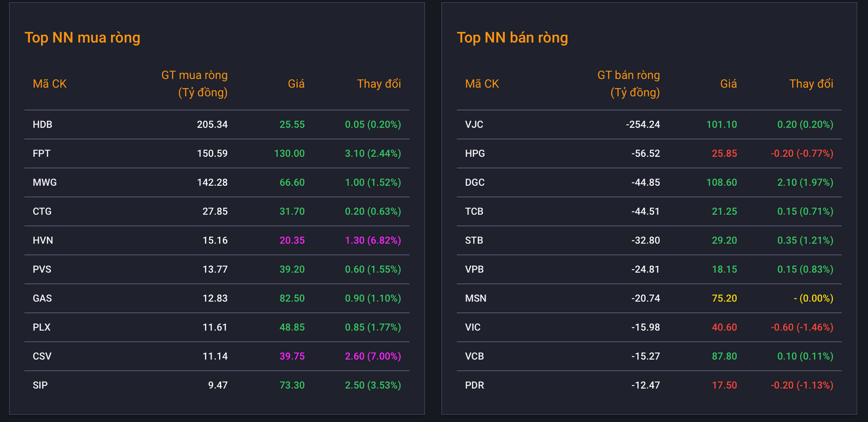
Task: Click MSN price "75.20" in yellow
Action: [724, 298]
